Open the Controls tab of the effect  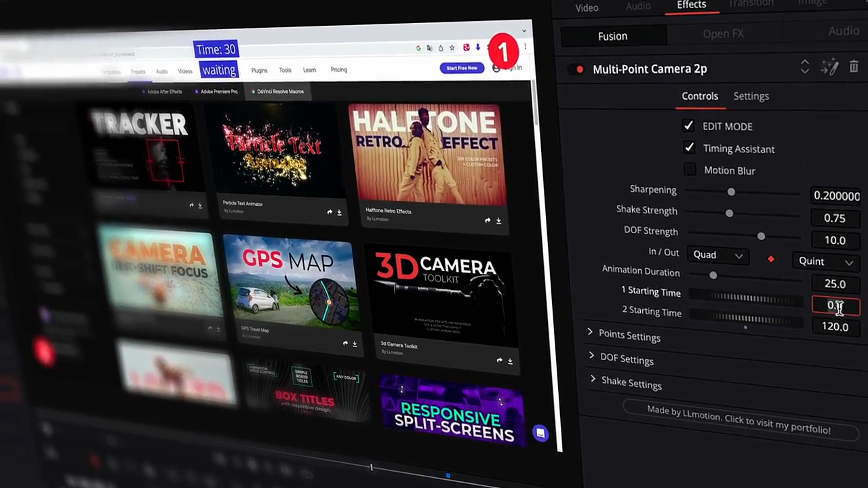click(700, 96)
